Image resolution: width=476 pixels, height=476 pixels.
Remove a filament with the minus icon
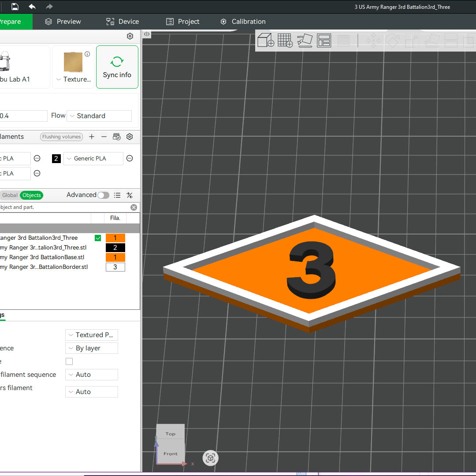tap(104, 137)
